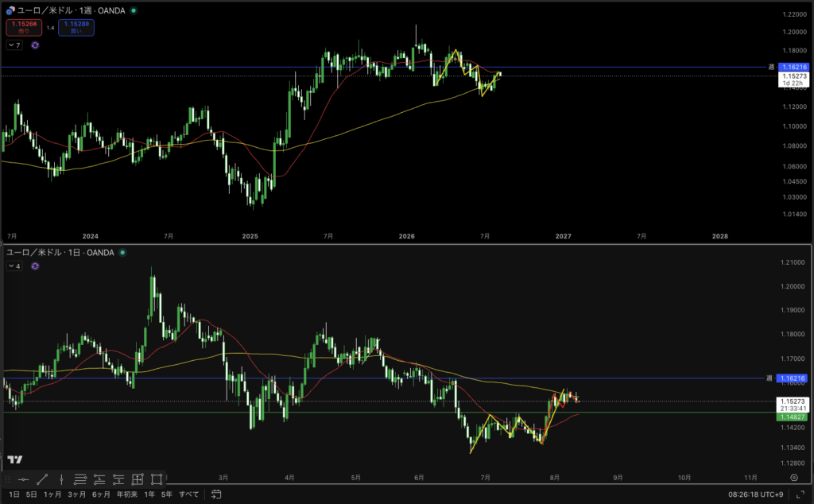Click the spread value 1.4

coord(50,28)
